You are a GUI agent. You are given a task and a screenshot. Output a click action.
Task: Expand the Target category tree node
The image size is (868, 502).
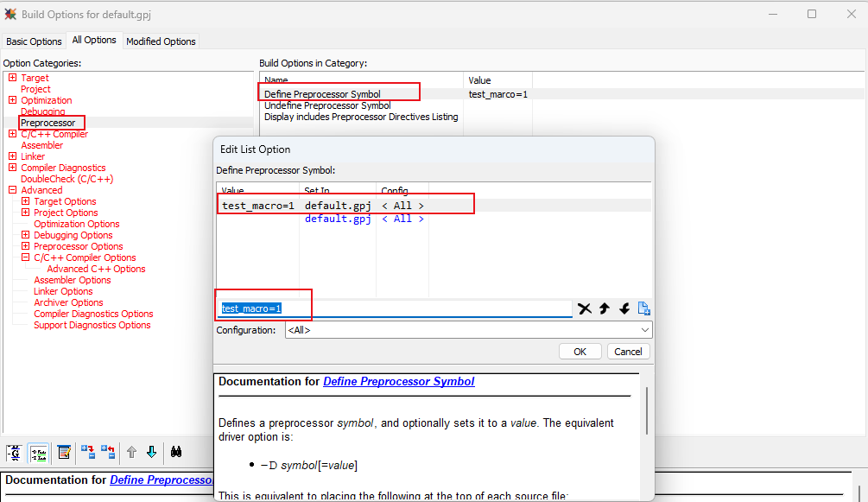click(13, 78)
